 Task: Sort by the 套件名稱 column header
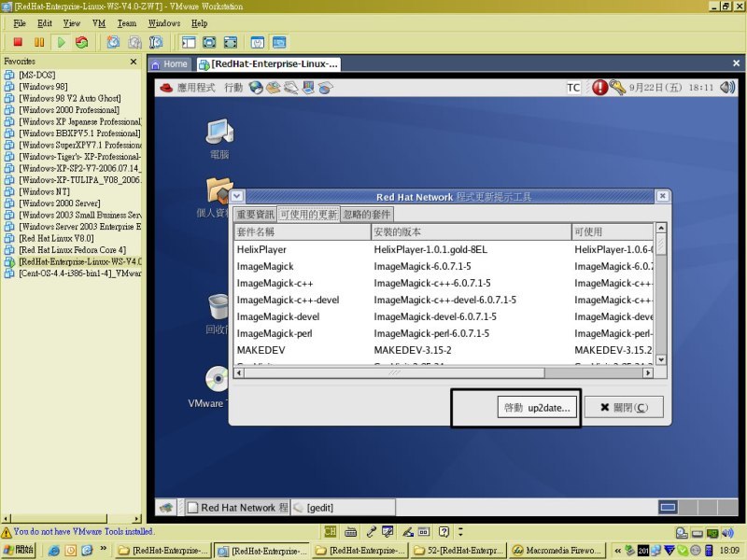[x=303, y=231]
